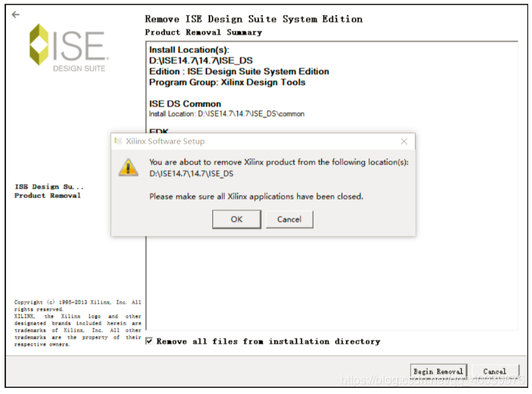Click the 'Product Removal Summary' subtitle

(203, 33)
